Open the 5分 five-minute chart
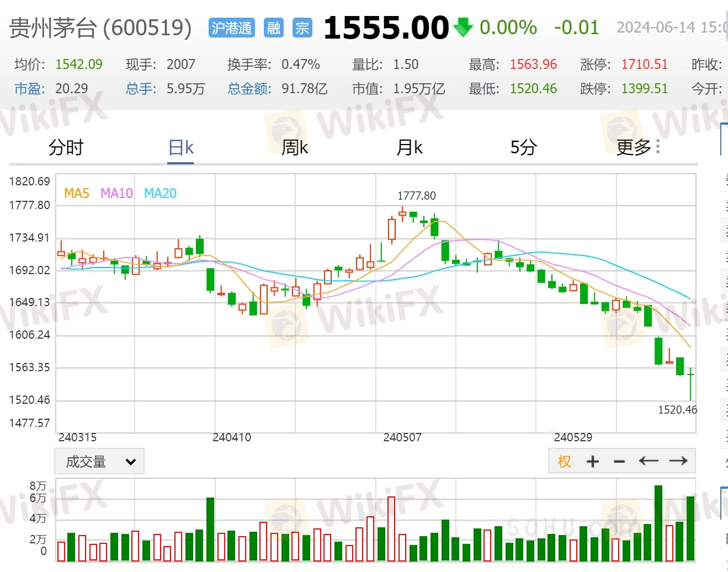Image resolution: width=728 pixels, height=572 pixels. 523,147
